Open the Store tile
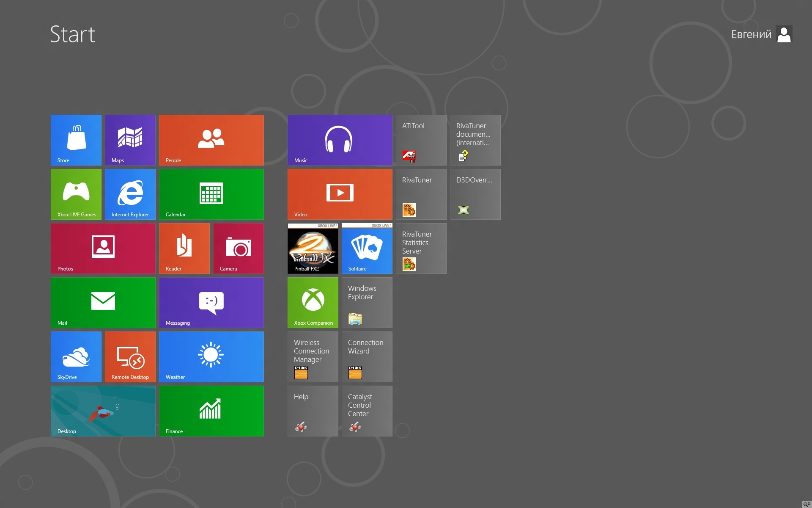The width and height of the screenshot is (812, 508). 76,140
